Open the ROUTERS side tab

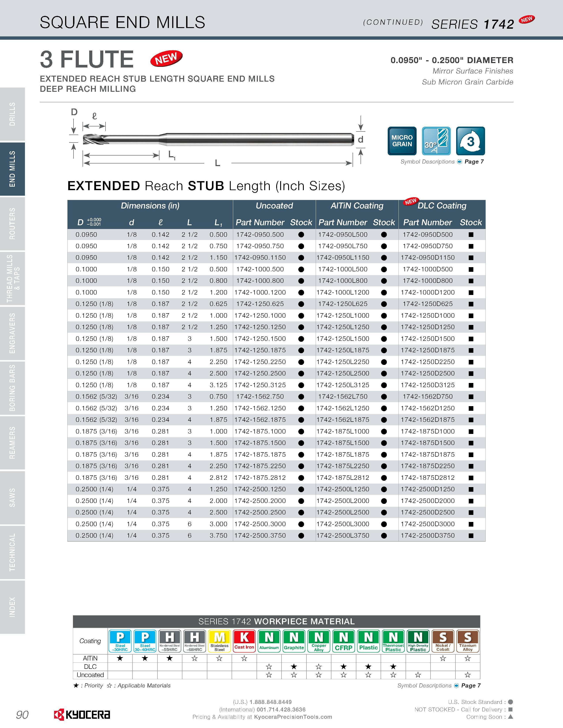(12, 224)
